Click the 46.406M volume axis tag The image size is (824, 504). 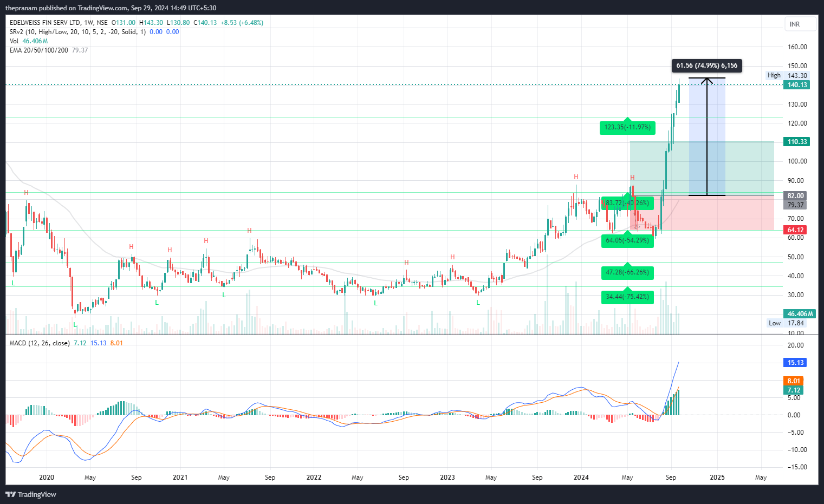coord(800,314)
